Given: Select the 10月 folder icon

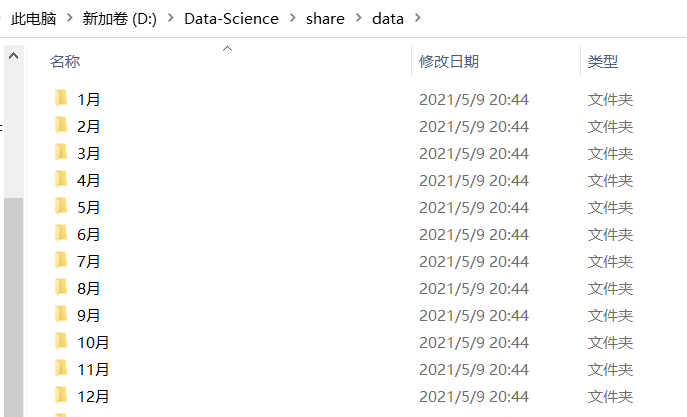Looking at the screenshot, I should point(61,341).
